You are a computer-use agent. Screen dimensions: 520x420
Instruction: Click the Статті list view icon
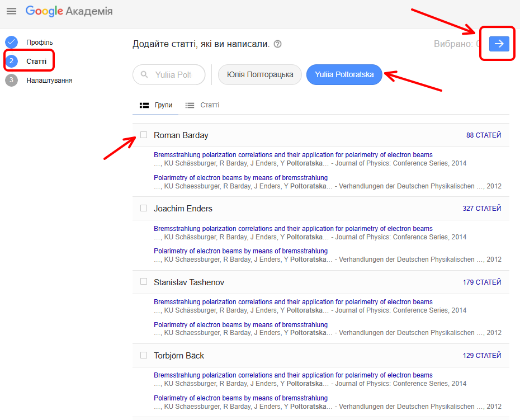coord(190,105)
